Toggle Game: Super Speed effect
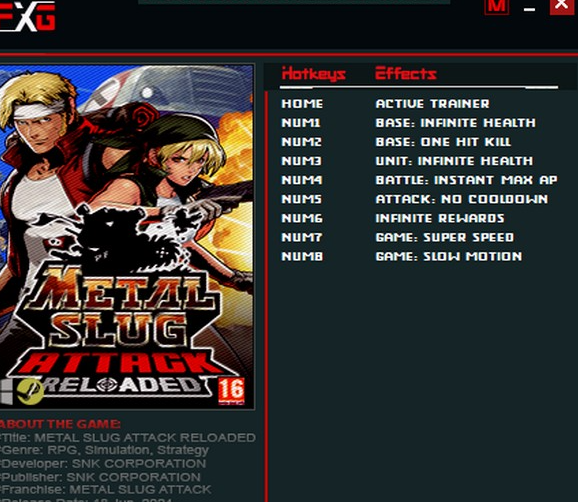This screenshot has height=502, width=578. coord(445,238)
